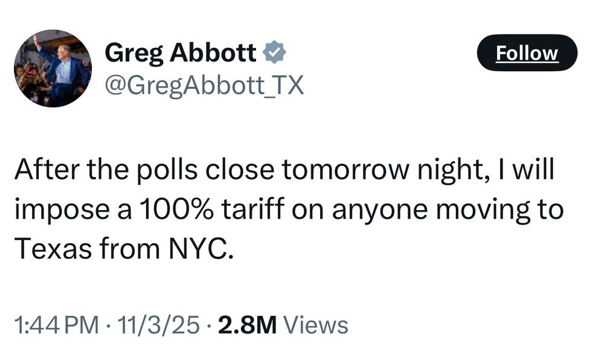Follow the Greg Abbott account
The image size is (604, 364).
pyautogui.click(x=527, y=53)
